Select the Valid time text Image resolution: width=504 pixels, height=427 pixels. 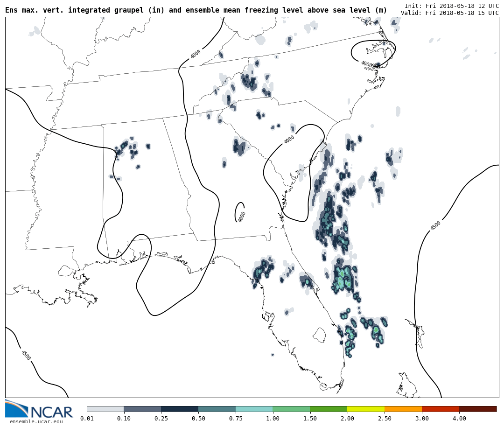coord(449,13)
